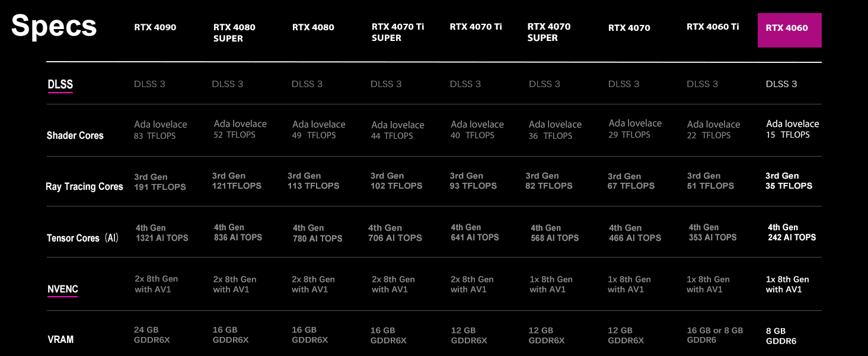The image size is (868, 356).
Task: Select the highlighted RTX 4060 tab
Action: click(789, 30)
